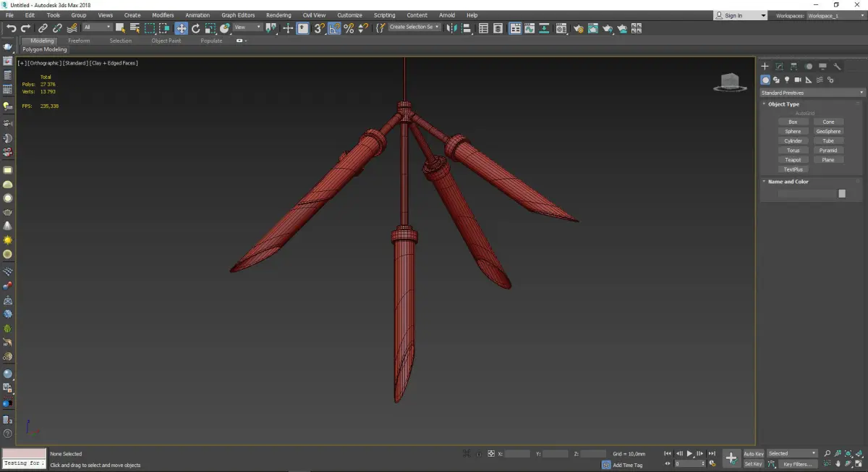Open the Curve Editor
This screenshot has height=472, width=868.
529,28
